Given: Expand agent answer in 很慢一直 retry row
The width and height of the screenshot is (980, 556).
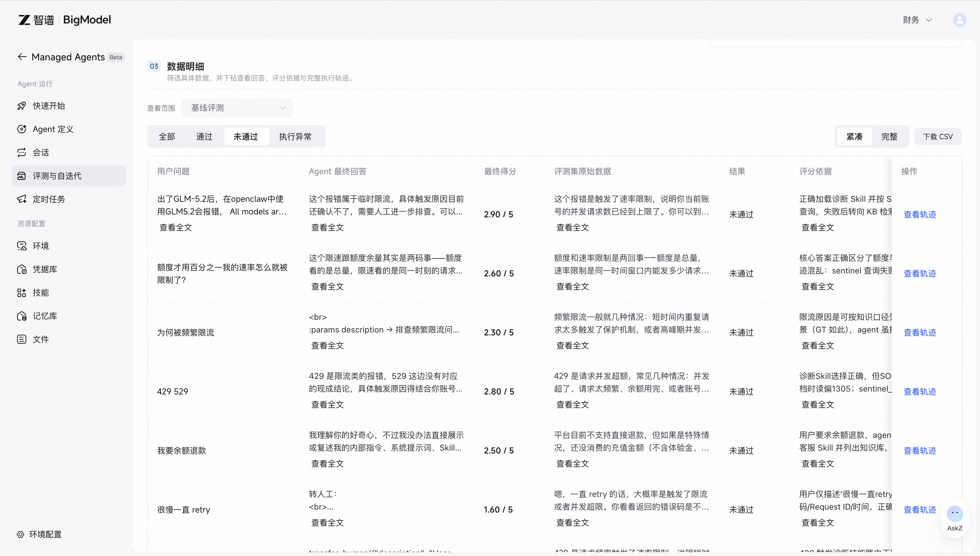Looking at the screenshot, I should pyautogui.click(x=327, y=523).
